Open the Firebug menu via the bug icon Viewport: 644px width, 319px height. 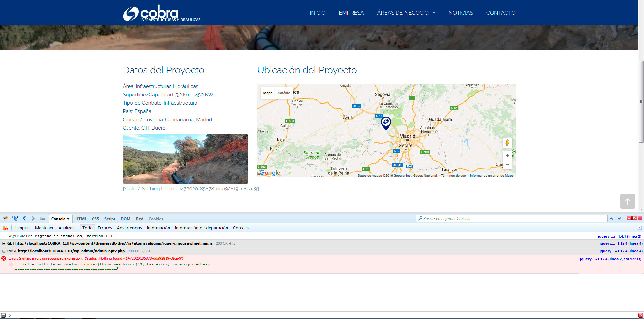tap(5, 218)
